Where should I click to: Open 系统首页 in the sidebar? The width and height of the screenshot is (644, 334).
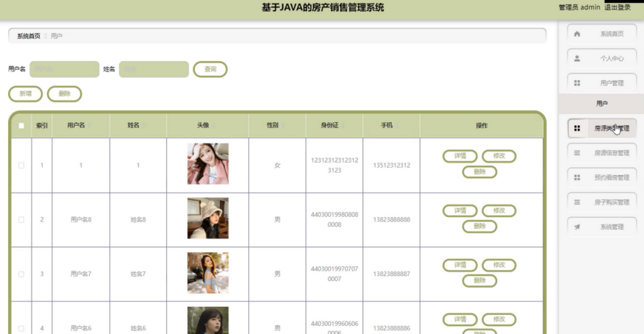(x=601, y=34)
